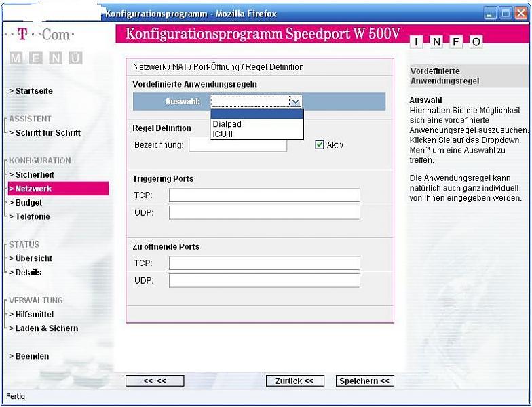Select Netzwerk in the side menu
532x407 pixels.
[33, 189]
